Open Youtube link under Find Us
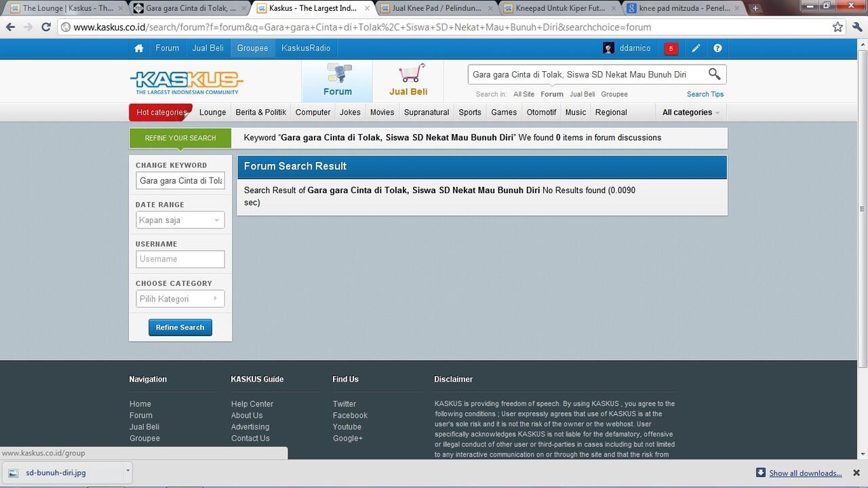Viewport: 868px width, 488px height. 347,427
